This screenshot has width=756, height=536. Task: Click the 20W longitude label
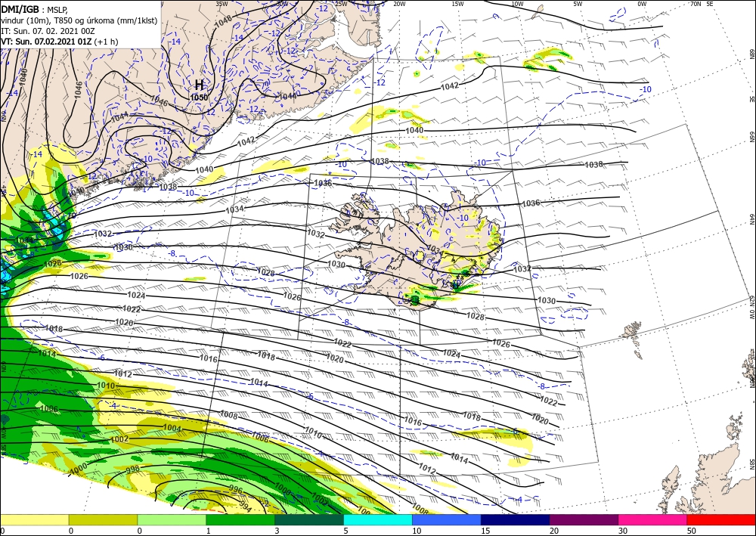[398, 3]
